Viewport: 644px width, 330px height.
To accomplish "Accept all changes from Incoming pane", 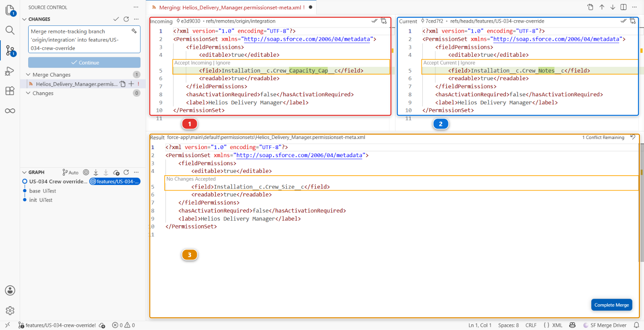I will 374,21.
